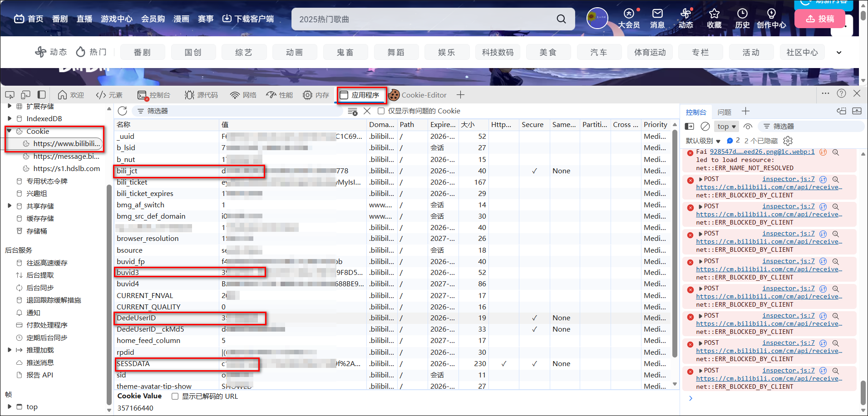Enable show only problematic cookies checkbox
Screen dimensions: 868x416
(x=381, y=111)
